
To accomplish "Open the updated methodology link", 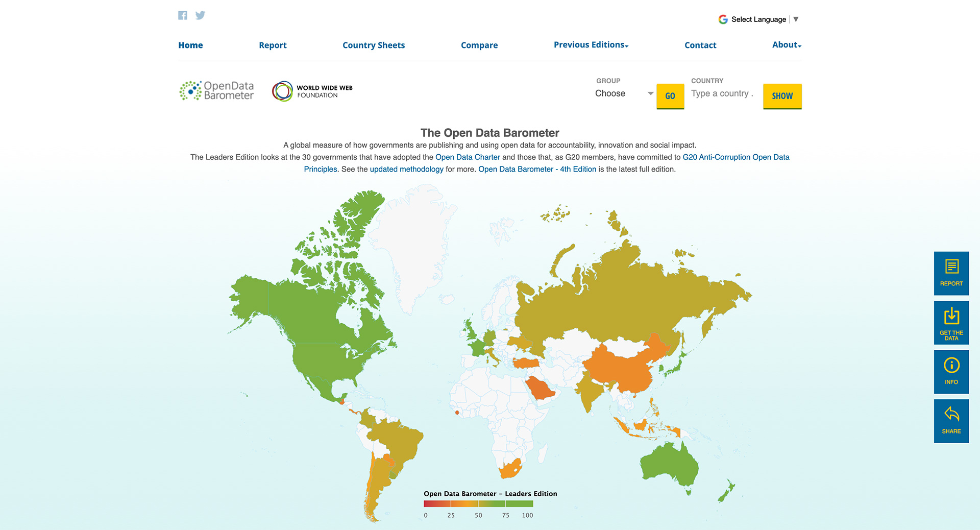I will click(x=406, y=169).
